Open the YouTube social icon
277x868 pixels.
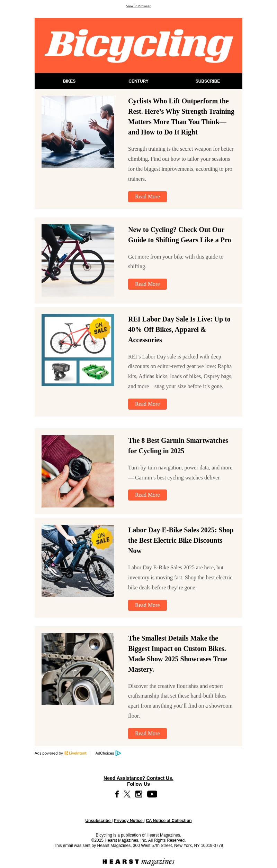tap(152, 794)
